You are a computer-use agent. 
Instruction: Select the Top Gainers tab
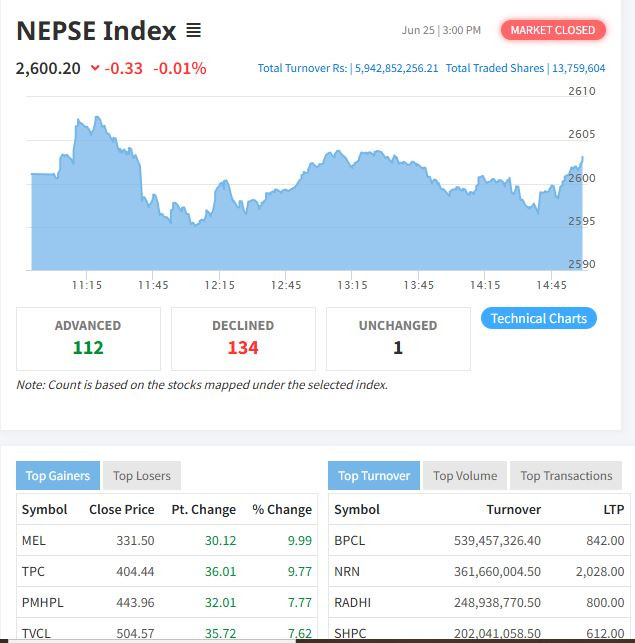point(57,476)
